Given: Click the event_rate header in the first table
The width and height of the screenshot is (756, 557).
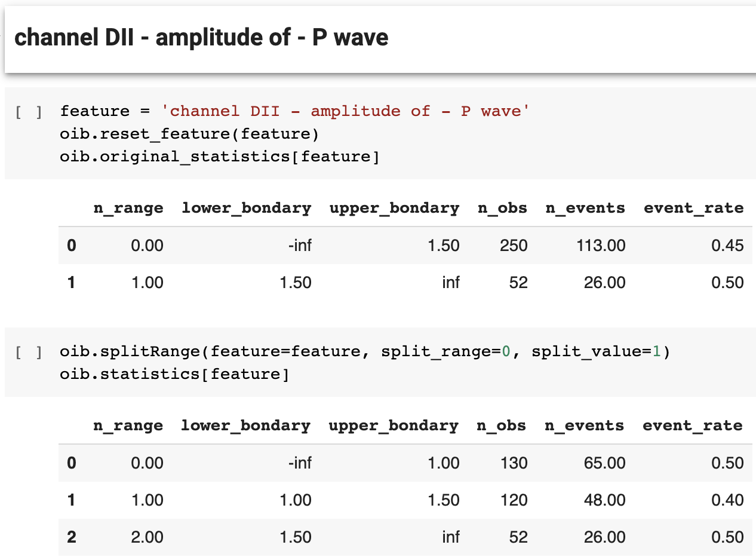Looking at the screenshot, I should click(694, 208).
